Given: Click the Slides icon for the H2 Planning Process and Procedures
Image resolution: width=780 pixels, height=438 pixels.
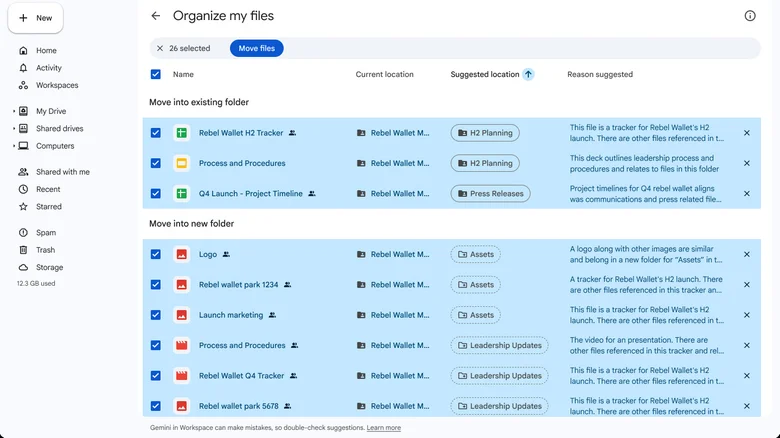Looking at the screenshot, I should 182,163.
